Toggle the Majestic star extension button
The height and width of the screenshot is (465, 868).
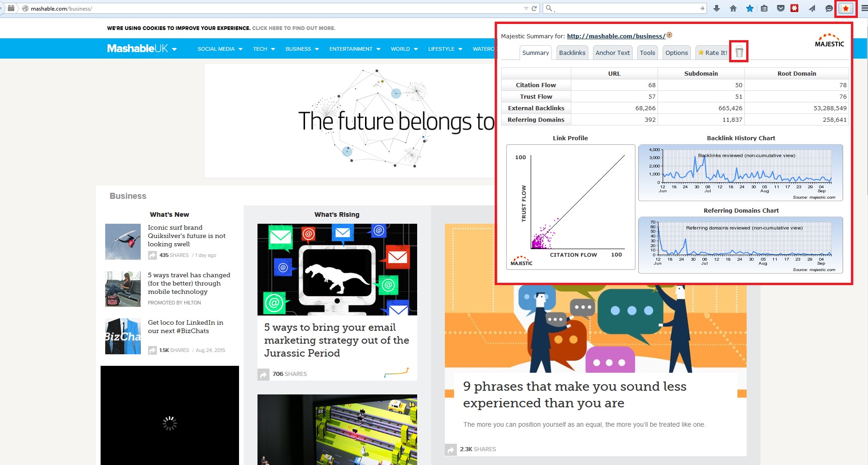(846, 8)
